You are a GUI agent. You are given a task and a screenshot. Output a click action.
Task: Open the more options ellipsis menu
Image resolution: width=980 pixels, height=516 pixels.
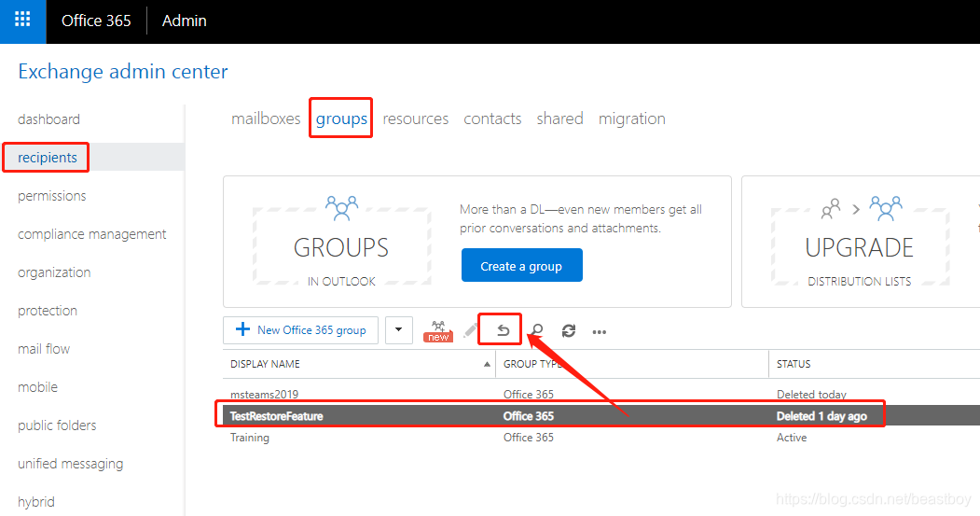(600, 332)
